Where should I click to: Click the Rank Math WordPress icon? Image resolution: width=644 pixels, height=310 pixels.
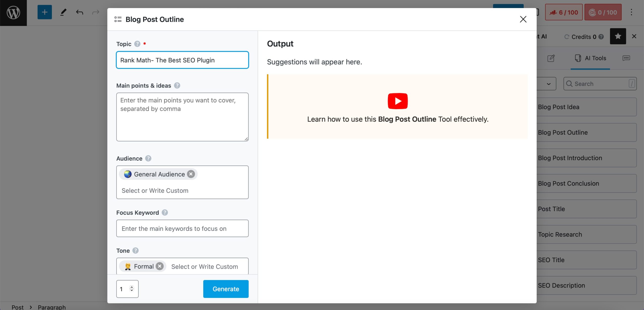pyautogui.click(x=563, y=12)
